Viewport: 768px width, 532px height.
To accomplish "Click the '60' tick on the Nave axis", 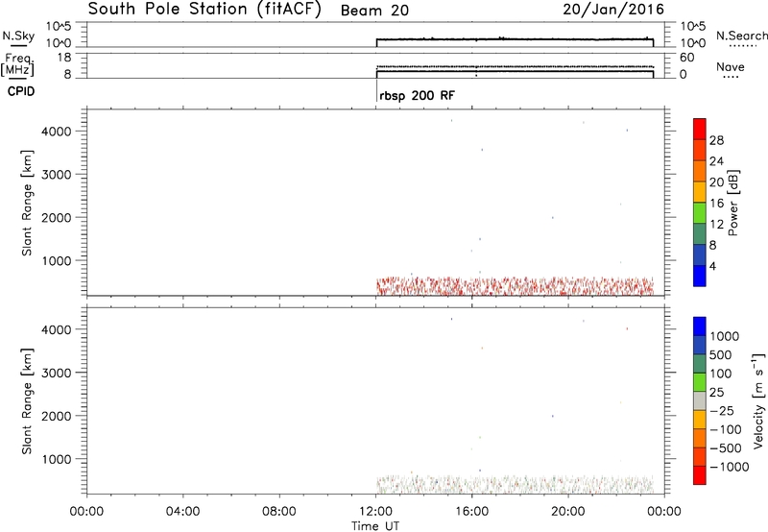I will pos(686,58).
